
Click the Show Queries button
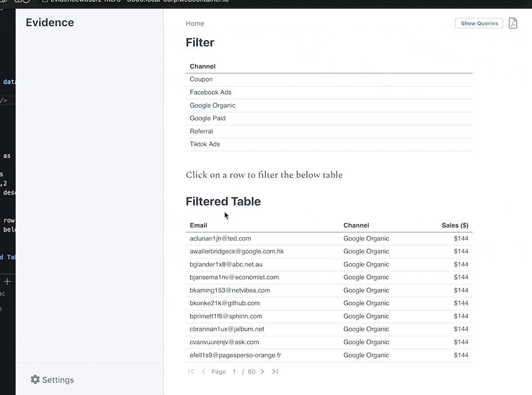click(479, 23)
